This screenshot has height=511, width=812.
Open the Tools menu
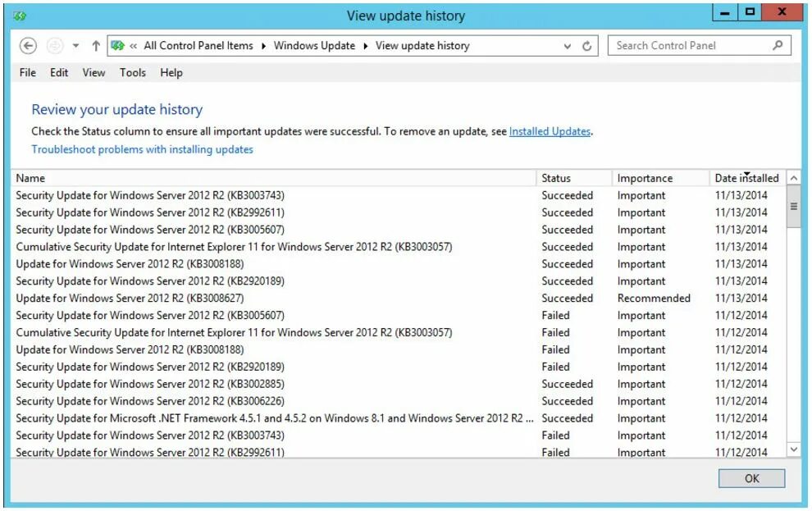[133, 72]
